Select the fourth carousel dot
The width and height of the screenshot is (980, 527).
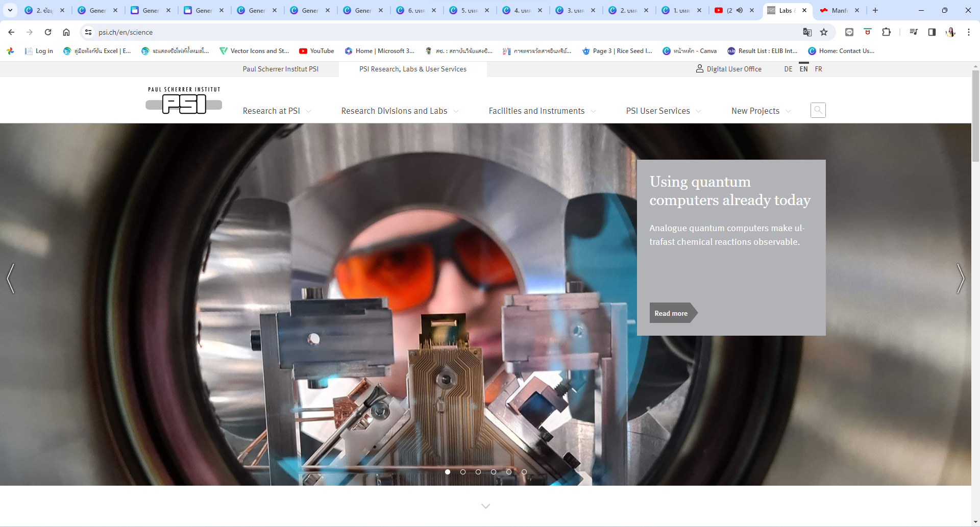pos(494,472)
